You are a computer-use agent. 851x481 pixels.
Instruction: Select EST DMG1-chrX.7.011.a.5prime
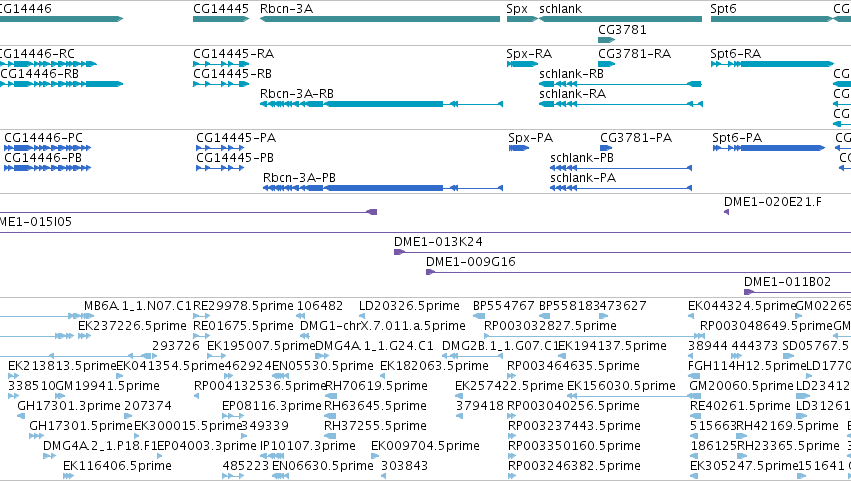pyautogui.click(x=383, y=326)
